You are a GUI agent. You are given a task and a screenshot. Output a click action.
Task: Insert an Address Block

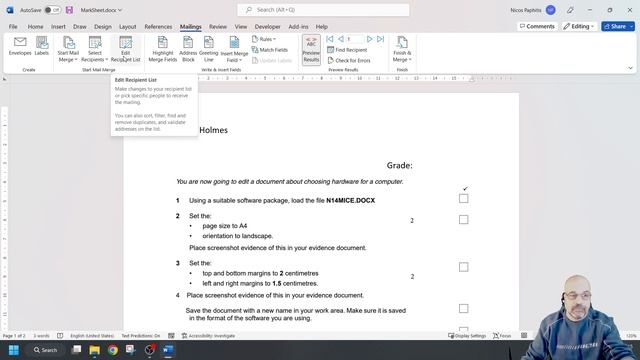(188, 49)
